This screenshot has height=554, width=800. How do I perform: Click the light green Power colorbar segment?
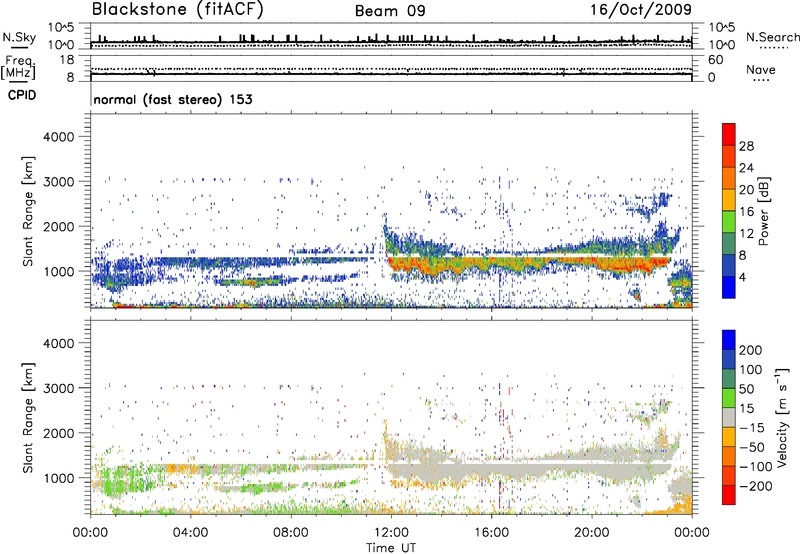tap(729, 222)
